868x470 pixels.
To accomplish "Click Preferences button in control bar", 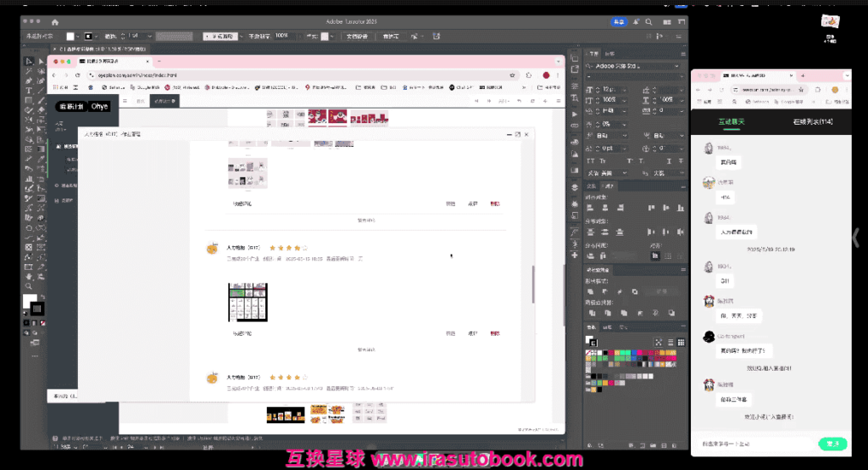I will [x=391, y=36].
